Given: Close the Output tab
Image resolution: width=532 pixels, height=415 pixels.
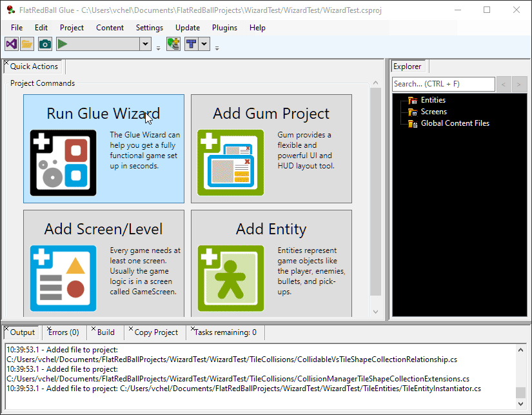Looking at the screenshot, I should [6, 329].
